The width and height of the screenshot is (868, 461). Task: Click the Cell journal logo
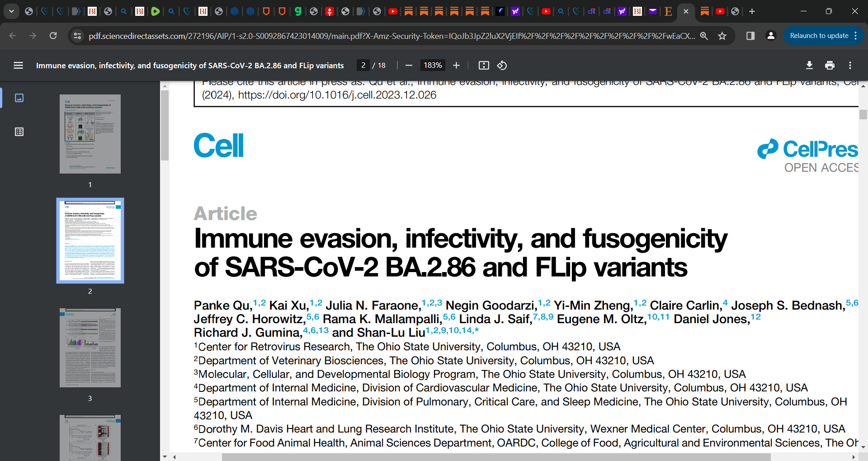(x=219, y=146)
